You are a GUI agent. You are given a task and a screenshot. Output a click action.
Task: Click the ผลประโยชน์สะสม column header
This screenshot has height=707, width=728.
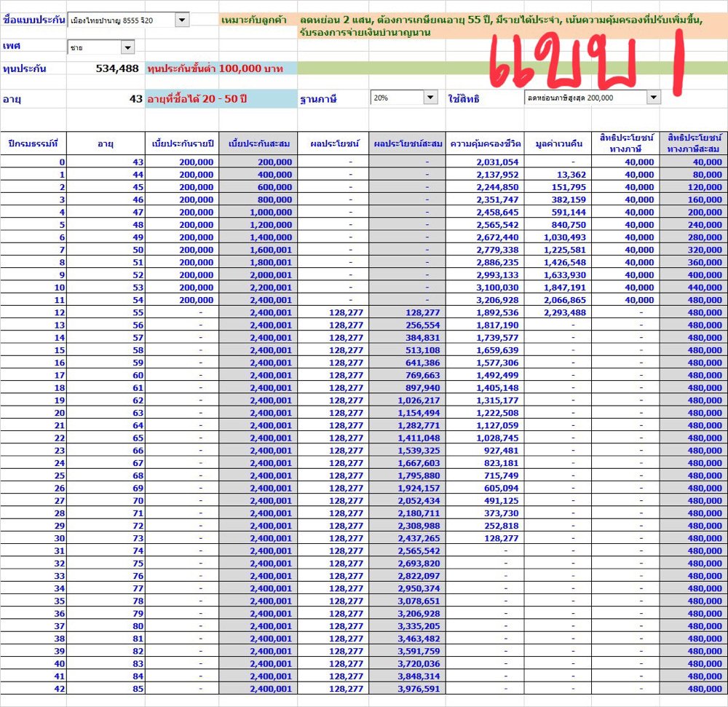click(408, 143)
